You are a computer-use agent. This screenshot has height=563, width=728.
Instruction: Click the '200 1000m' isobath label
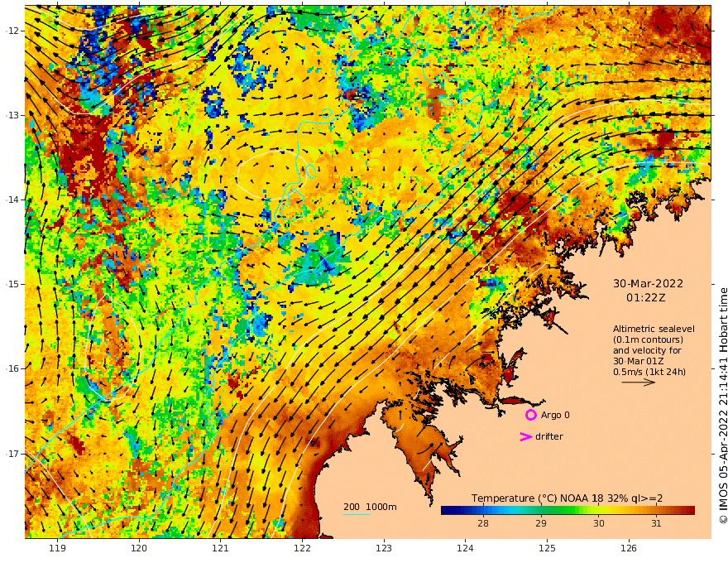(x=370, y=507)
